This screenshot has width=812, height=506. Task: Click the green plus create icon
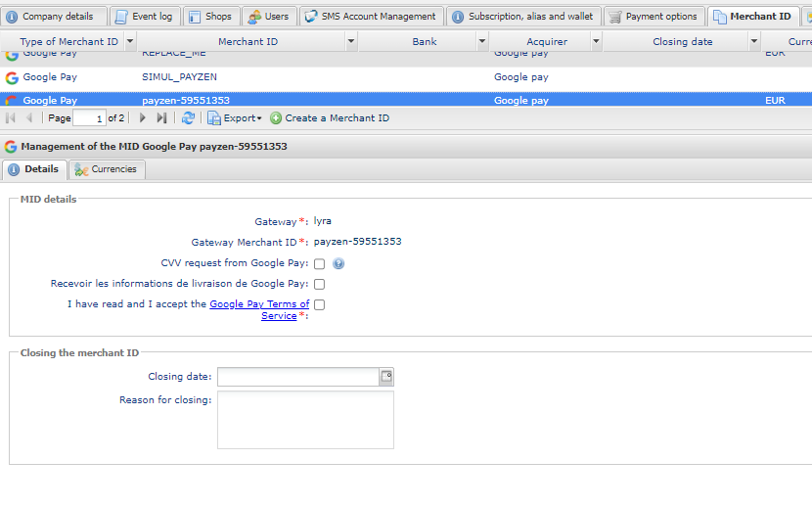coord(276,118)
